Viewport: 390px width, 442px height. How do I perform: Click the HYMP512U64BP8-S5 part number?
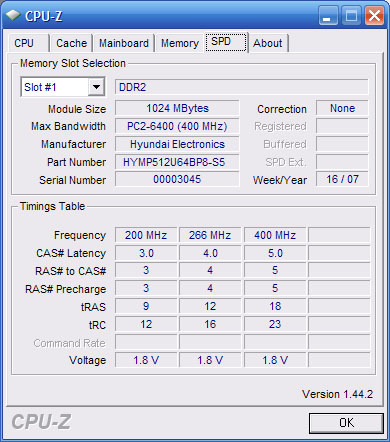pyautogui.click(x=177, y=162)
